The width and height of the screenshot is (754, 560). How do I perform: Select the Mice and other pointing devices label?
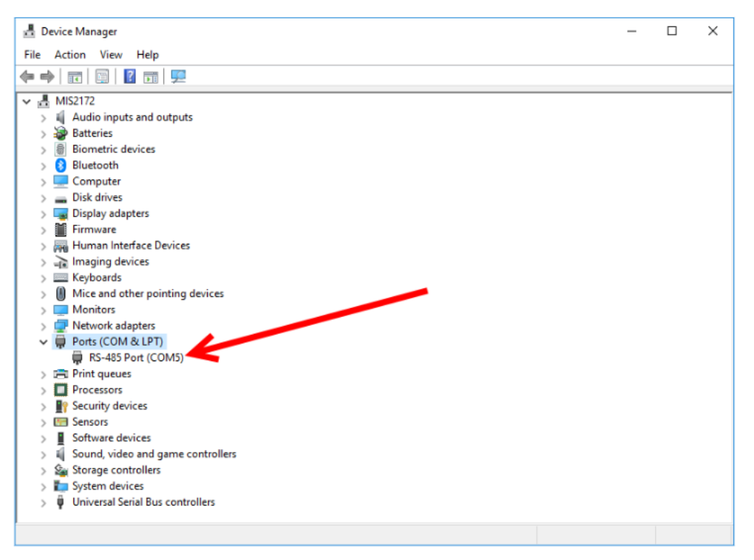coord(148,294)
